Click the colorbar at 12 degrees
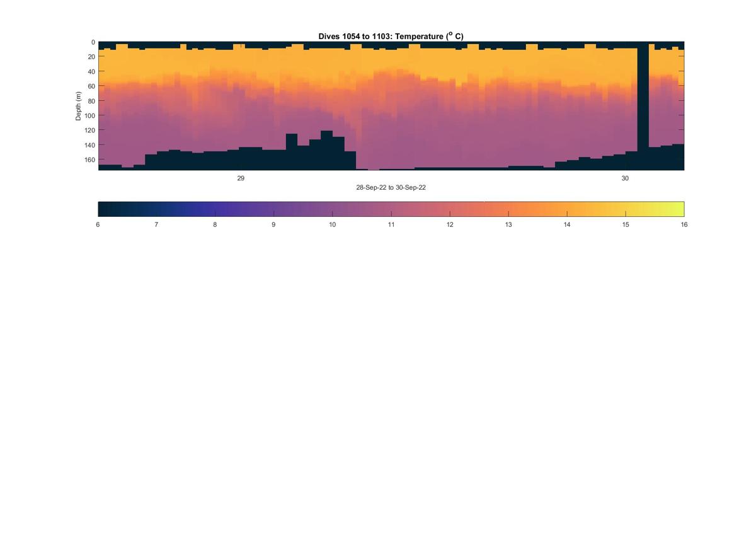The image size is (756, 558). (450, 209)
